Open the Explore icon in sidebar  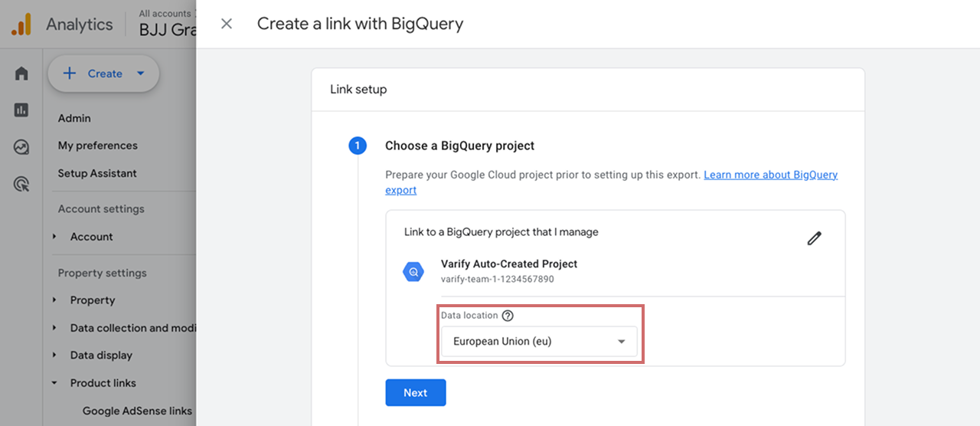pos(21,147)
